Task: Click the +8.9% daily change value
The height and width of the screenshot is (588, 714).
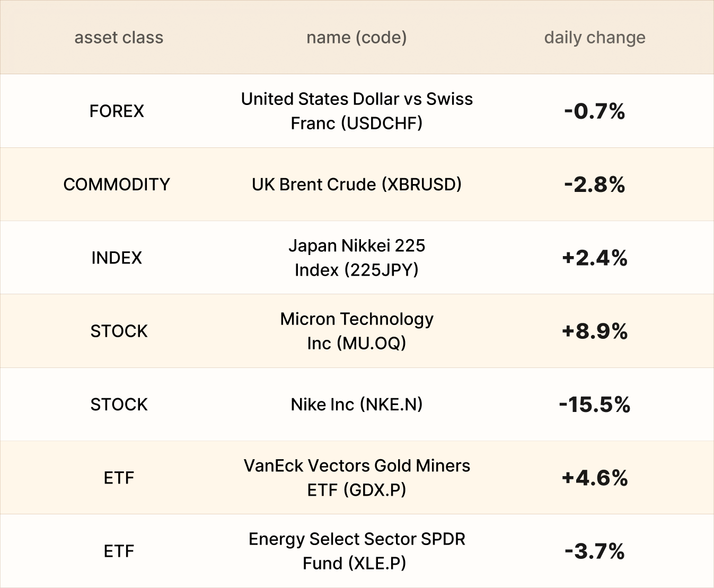Action: point(595,331)
